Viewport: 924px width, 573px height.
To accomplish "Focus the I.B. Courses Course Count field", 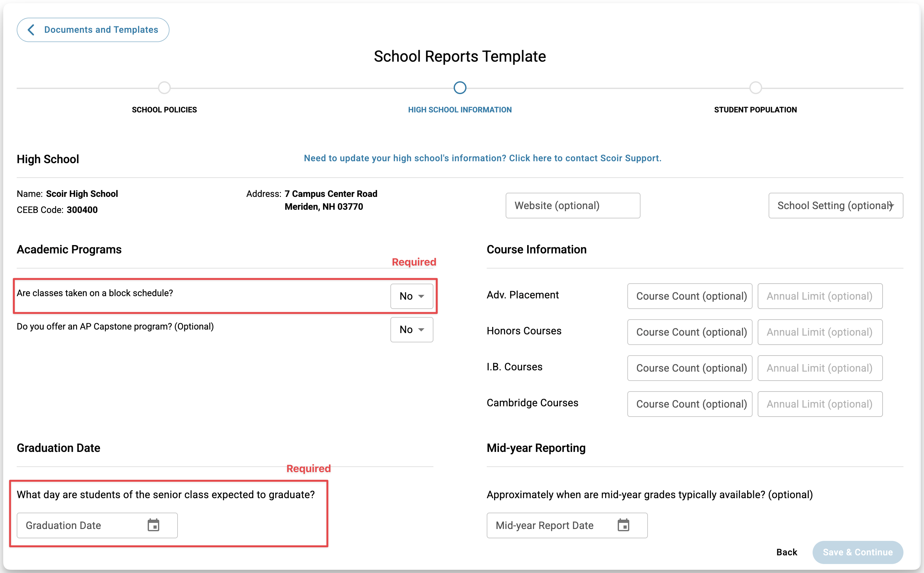I will tap(690, 368).
